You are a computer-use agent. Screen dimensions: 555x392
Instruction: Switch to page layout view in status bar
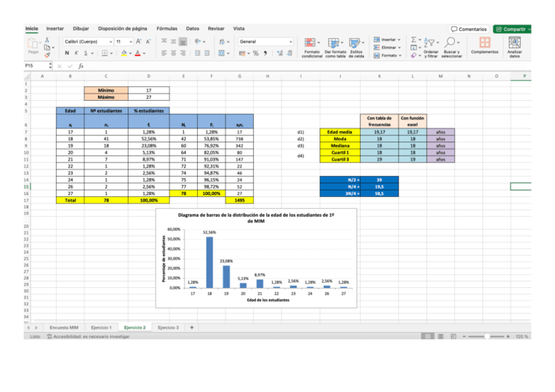tap(440, 336)
